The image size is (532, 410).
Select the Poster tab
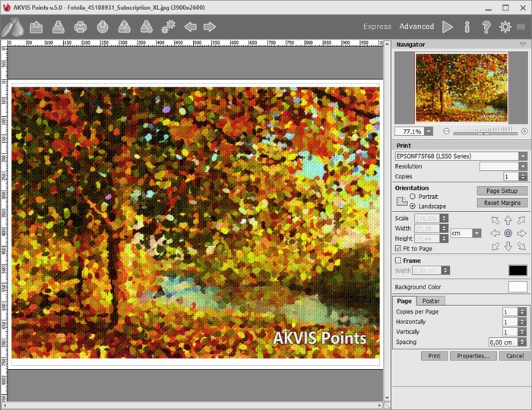tap(431, 301)
